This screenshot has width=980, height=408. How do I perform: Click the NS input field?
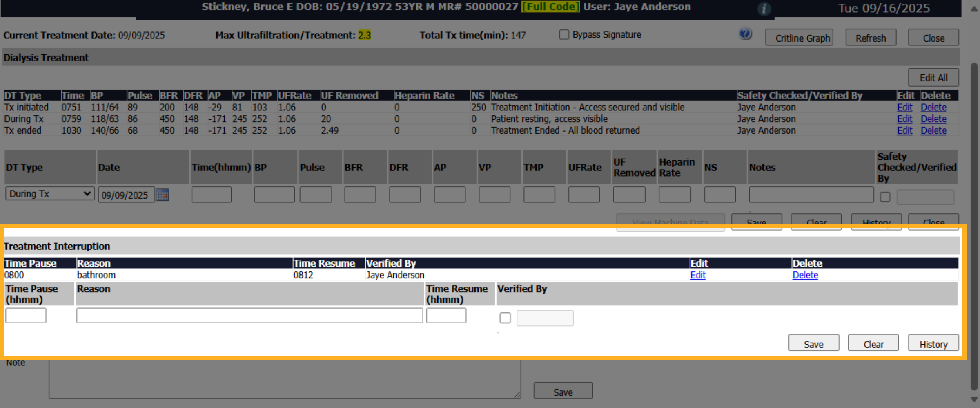coord(720,195)
